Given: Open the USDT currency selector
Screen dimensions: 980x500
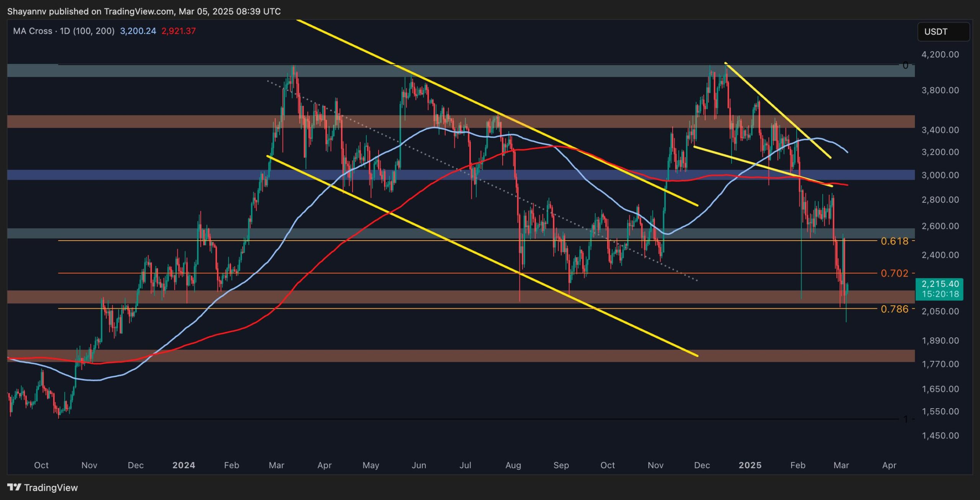Looking at the screenshot, I should click(x=943, y=32).
